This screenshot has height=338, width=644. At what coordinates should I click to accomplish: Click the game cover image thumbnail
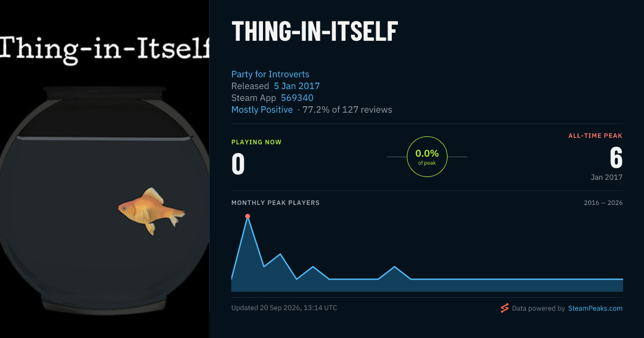[x=105, y=169]
